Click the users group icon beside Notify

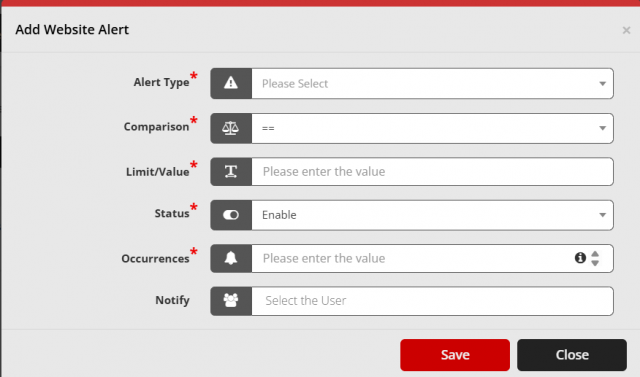(231, 300)
